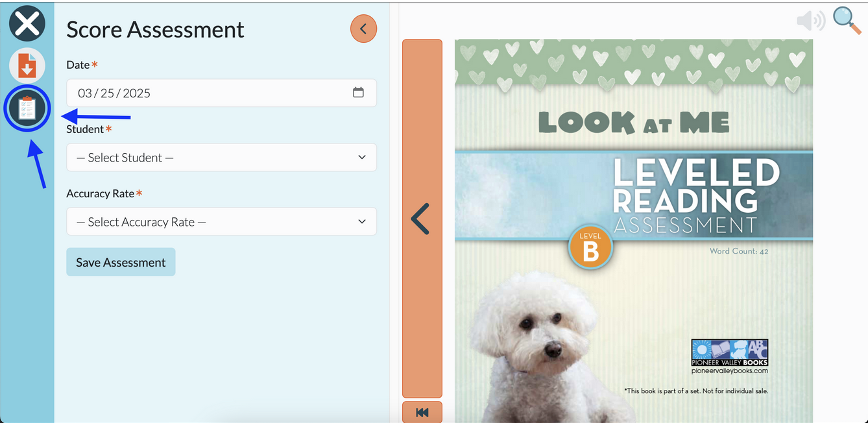Select the month portion of the Date field
The image size is (868, 423).
tap(85, 93)
